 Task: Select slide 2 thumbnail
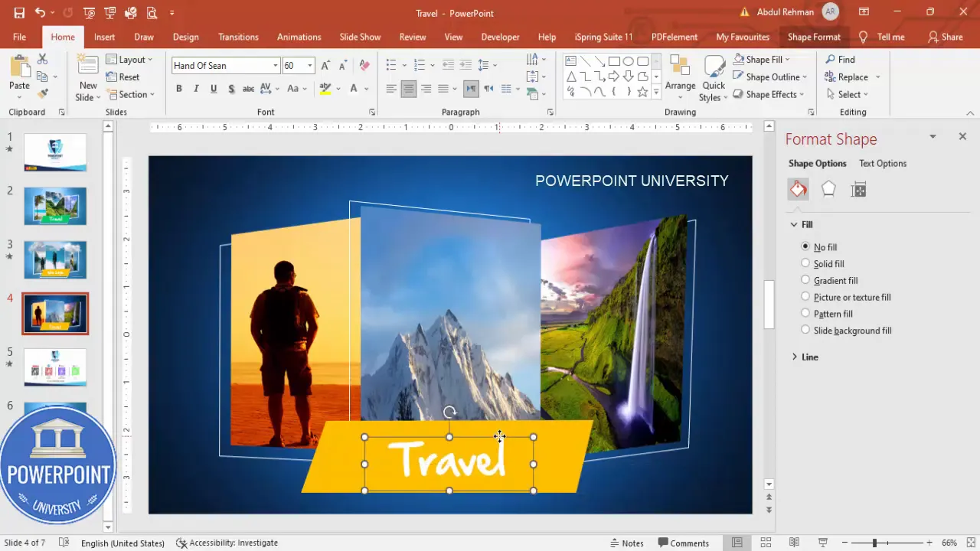pos(55,206)
